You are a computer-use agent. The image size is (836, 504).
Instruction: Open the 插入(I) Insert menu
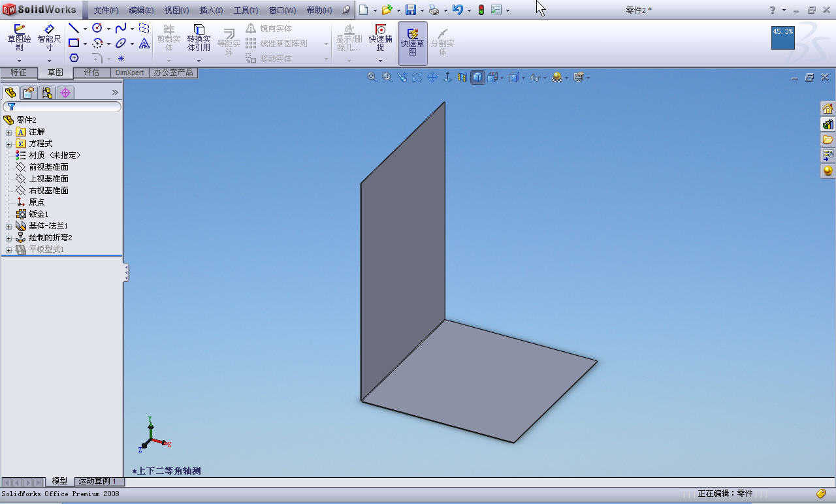pos(211,10)
